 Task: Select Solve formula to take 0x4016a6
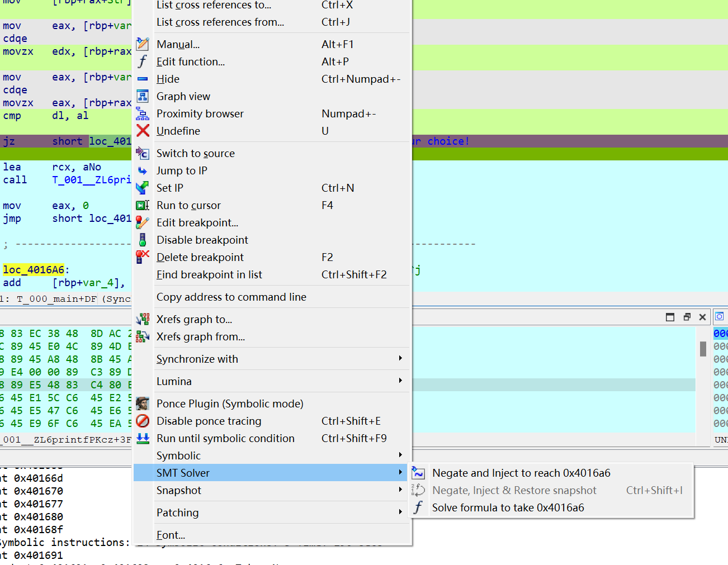tap(507, 507)
